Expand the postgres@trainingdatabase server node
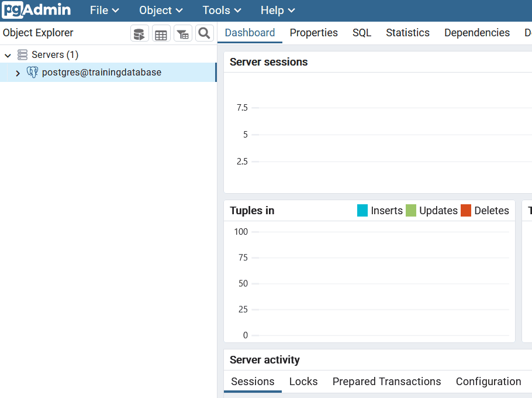Screen dimensions: 532x398 [18, 73]
